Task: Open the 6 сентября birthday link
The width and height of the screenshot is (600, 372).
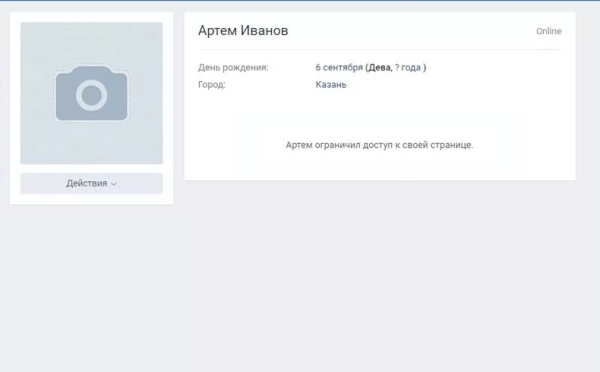Action: pyautogui.click(x=339, y=67)
